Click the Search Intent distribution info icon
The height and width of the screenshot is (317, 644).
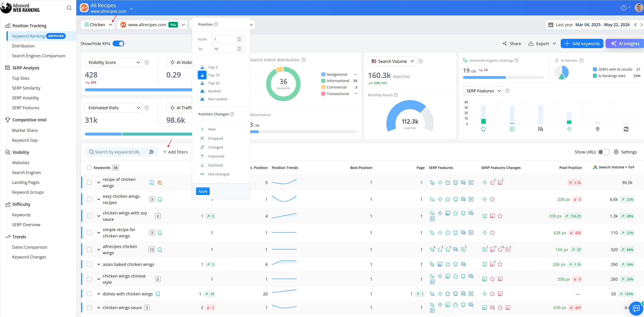click(303, 60)
